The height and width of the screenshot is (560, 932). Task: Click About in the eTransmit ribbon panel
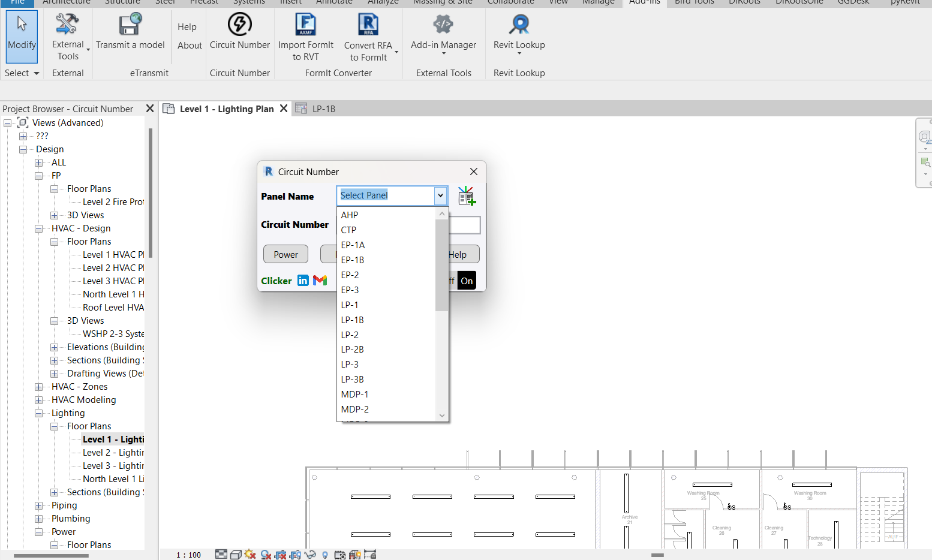pyautogui.click(x=190, y=45)
